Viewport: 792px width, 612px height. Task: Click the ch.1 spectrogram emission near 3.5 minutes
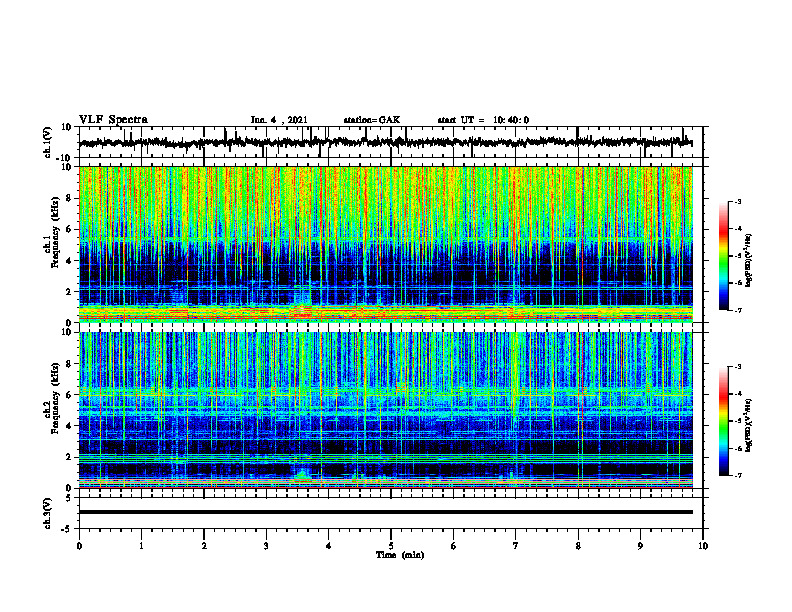[x=303, y=308]
